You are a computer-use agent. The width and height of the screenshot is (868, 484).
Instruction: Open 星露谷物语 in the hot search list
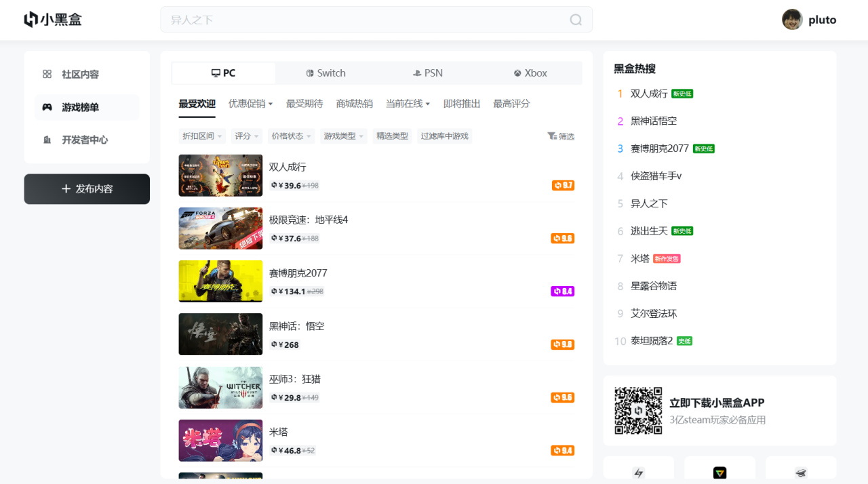click(x=654, y=286)
